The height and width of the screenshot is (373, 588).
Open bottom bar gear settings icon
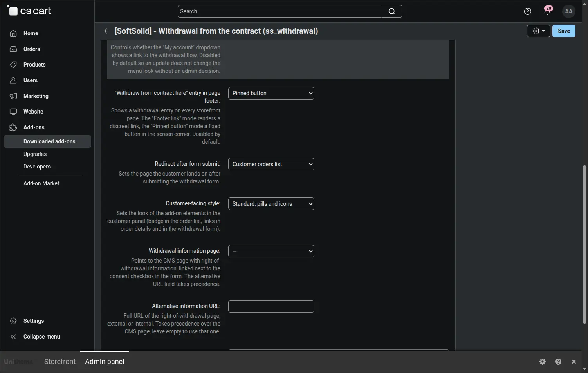543,362
